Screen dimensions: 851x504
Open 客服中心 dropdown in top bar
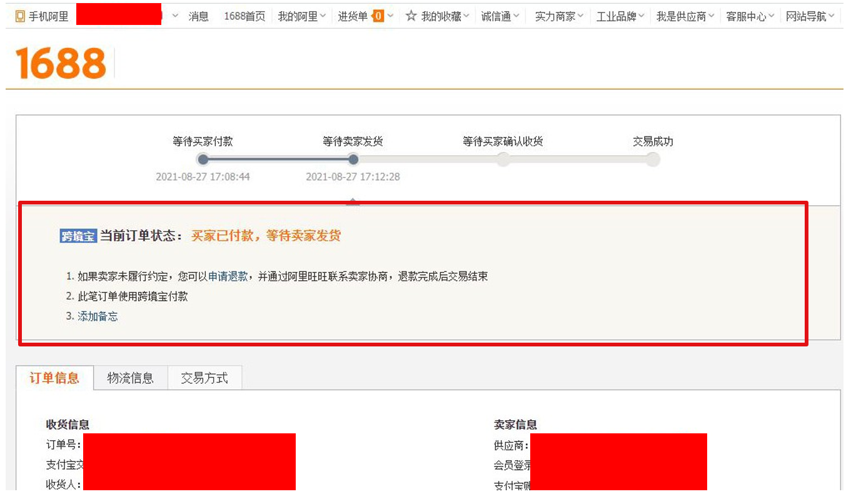pyautogui.click(x=750, y=17)
